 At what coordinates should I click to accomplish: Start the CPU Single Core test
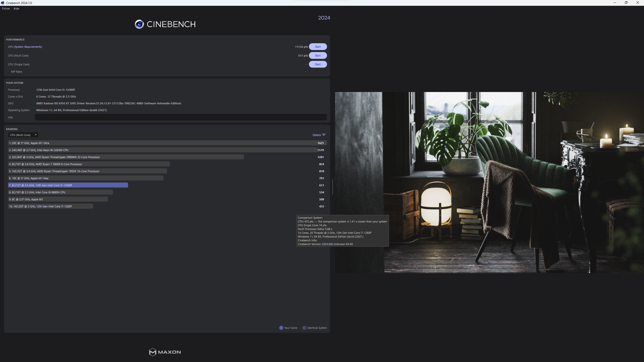pyautogui.click(x=318, y=64)
